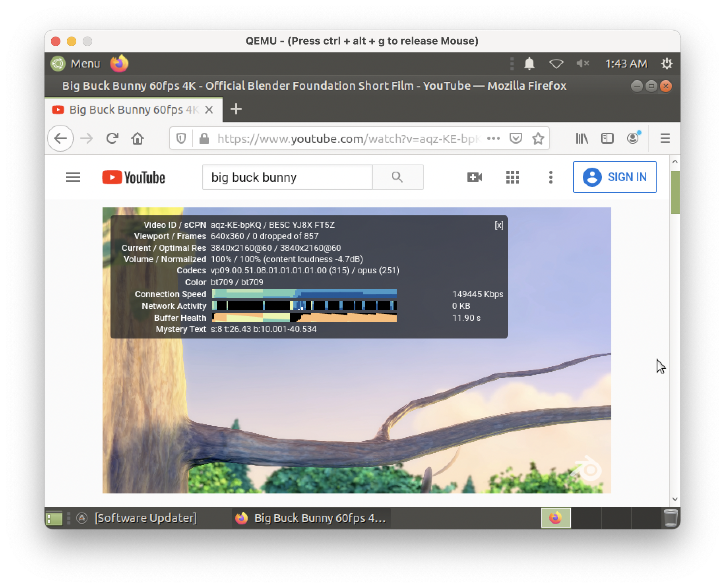Viewport: 725px width, 588px height.
Task: Click the YouTube search magnifier button
Action: (x=397, y=177)
